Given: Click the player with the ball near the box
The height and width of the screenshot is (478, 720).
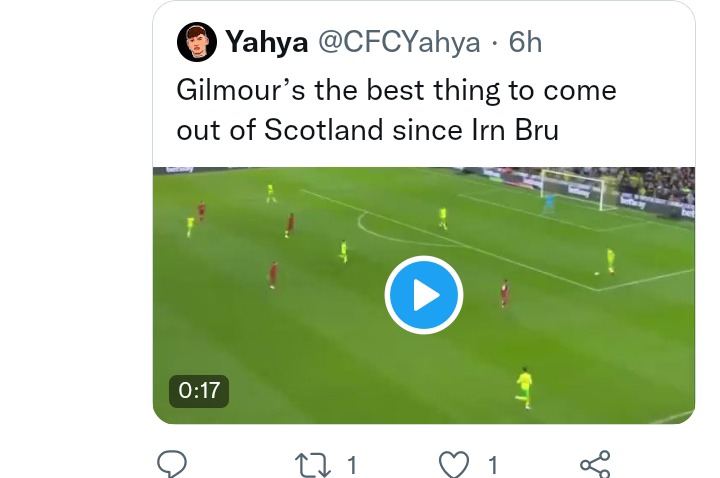Looking at the screenshot, I should click(610, 262).
